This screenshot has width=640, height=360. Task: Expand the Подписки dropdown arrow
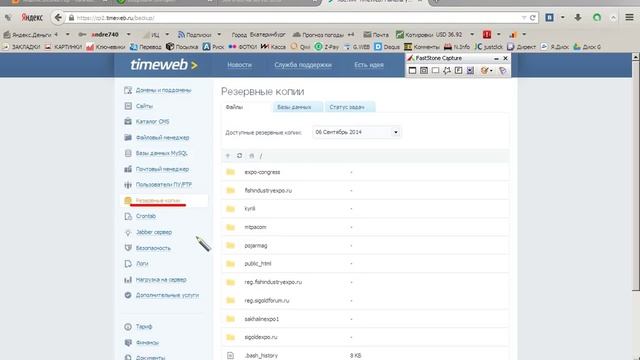point(219,34)
